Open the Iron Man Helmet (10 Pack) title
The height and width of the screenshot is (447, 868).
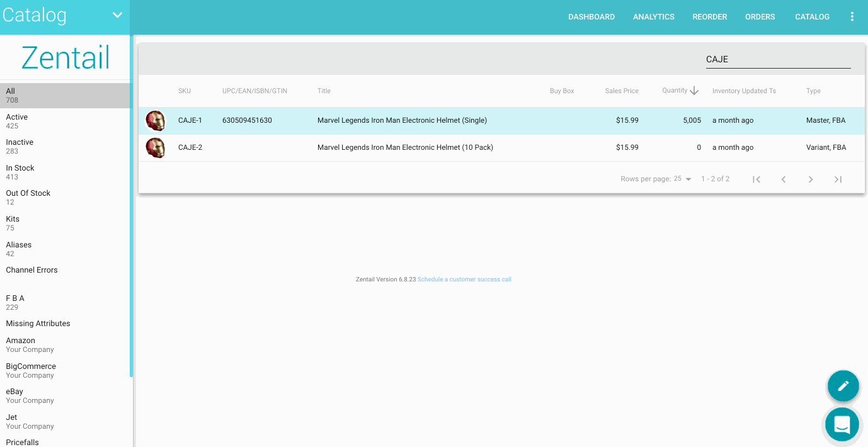click(405, 147)
